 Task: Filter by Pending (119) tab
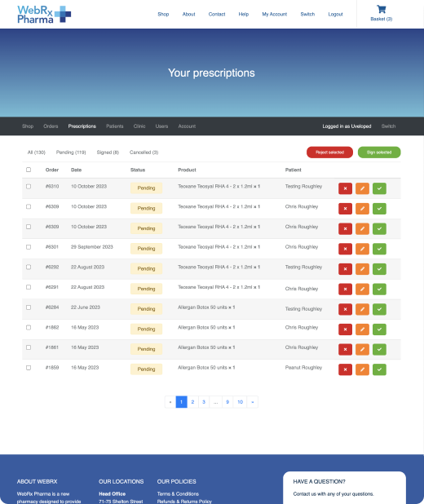71,153
